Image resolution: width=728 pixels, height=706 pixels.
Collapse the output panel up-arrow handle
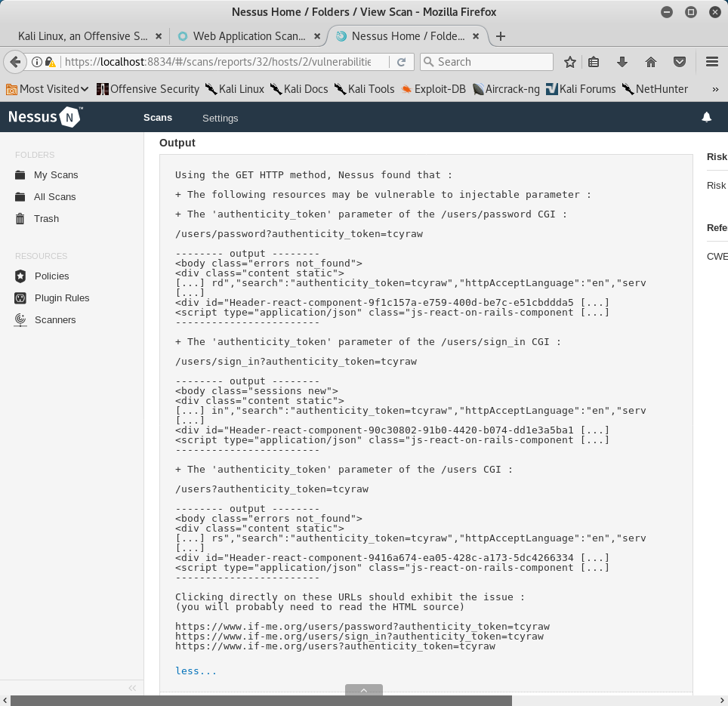pyautogui.click(x=364, y=689)
